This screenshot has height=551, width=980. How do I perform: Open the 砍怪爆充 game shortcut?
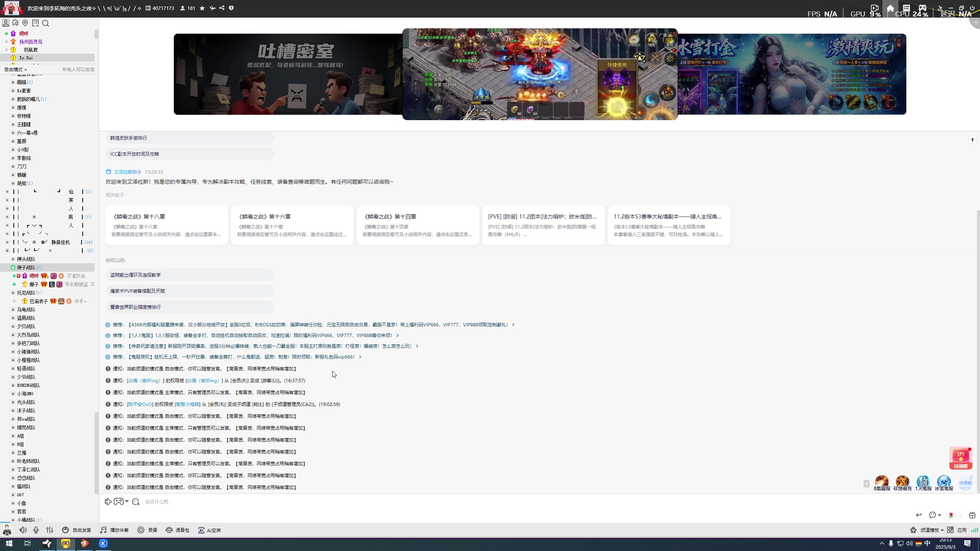point(902,483)
